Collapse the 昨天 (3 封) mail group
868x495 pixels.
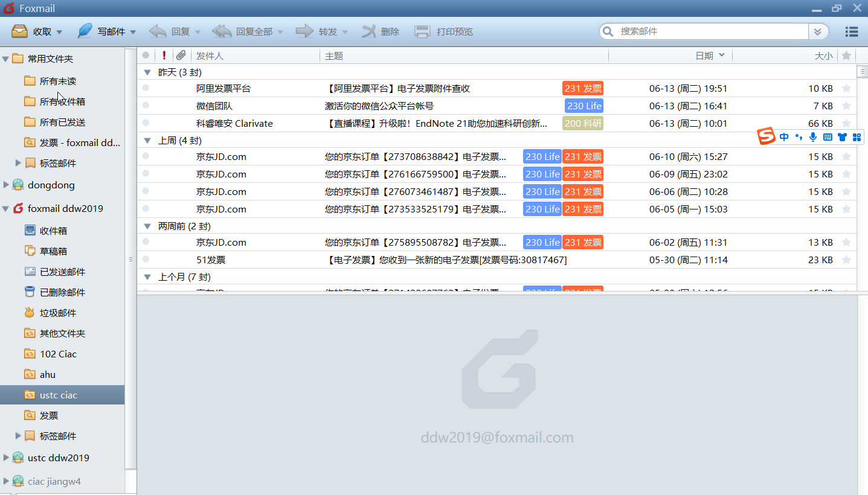(x=147, y=72)
